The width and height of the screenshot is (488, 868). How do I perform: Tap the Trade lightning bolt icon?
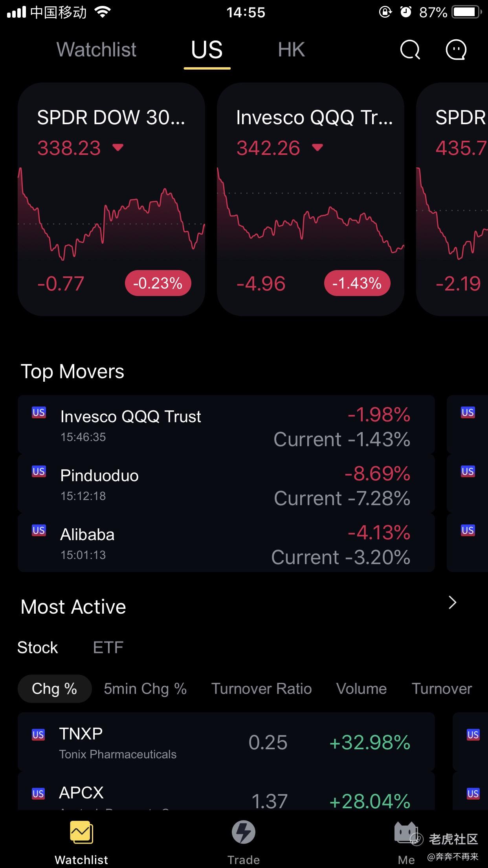(244, 832)
